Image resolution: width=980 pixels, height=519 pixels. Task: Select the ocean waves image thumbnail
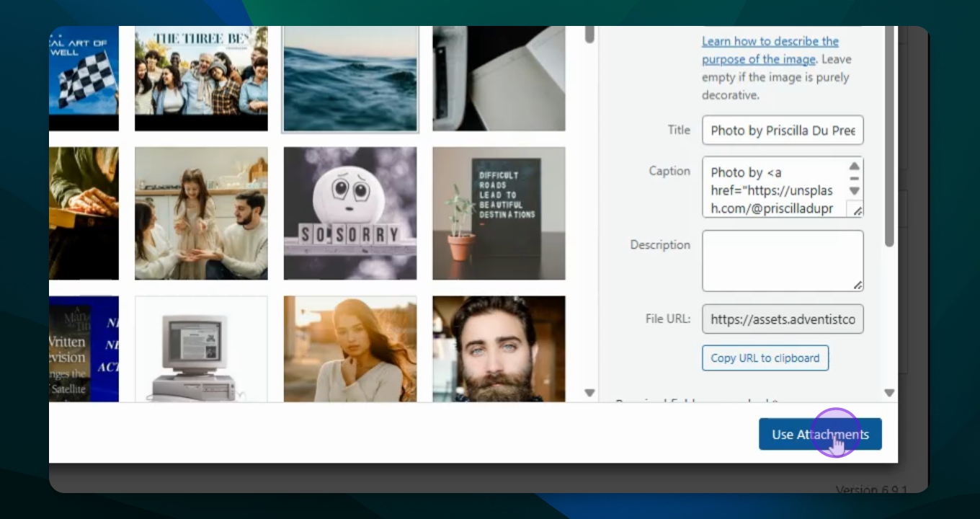coord(350,79)
